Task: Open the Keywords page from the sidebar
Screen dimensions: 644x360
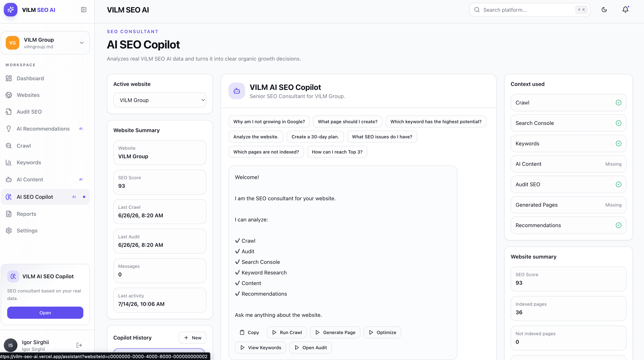Action: (x=45, y=162)
